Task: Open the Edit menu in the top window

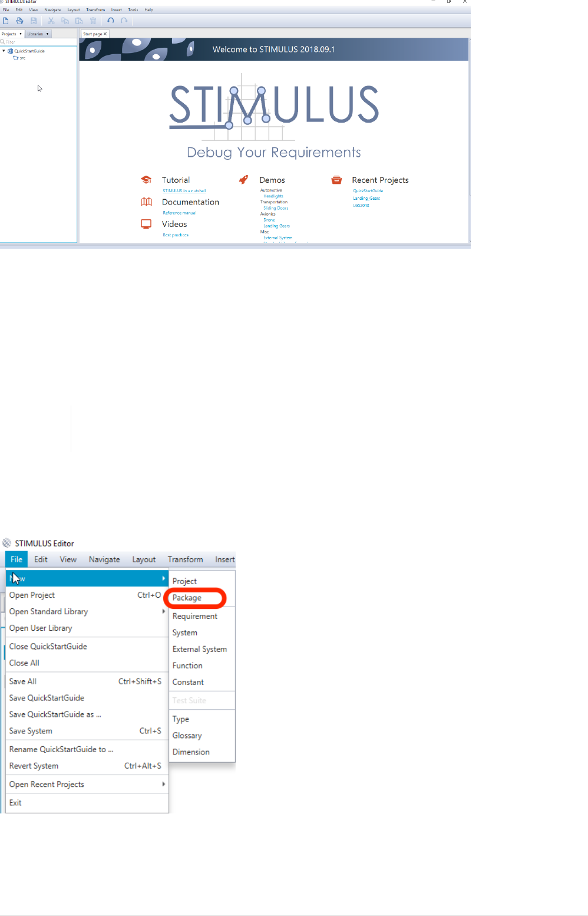Action: (x=19, y=10)
